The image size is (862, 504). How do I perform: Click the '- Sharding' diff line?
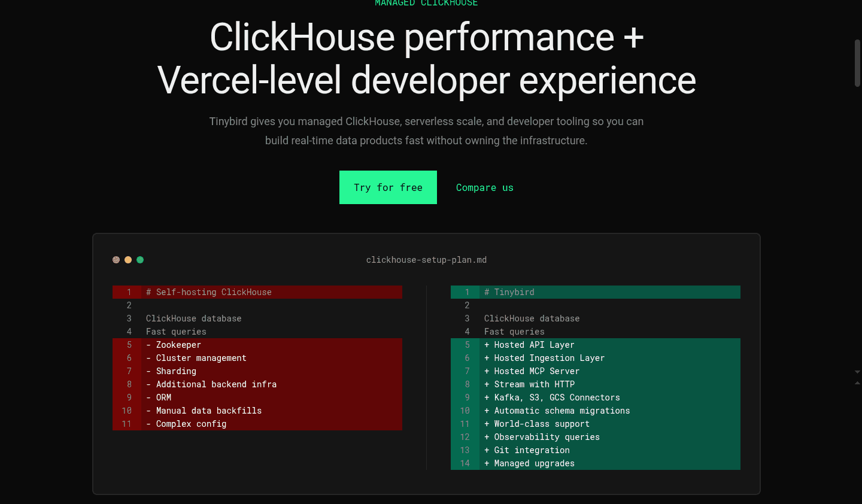[x=257, y=371]
